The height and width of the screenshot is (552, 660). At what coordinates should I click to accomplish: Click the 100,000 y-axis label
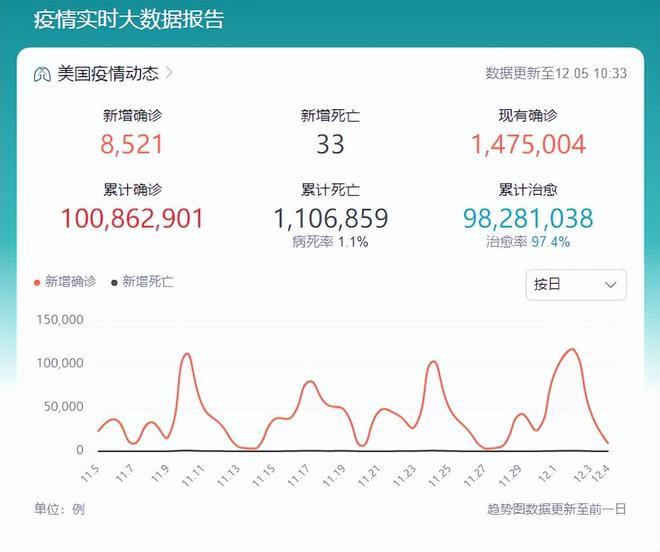pyautogui.click(x=60, y=363)
